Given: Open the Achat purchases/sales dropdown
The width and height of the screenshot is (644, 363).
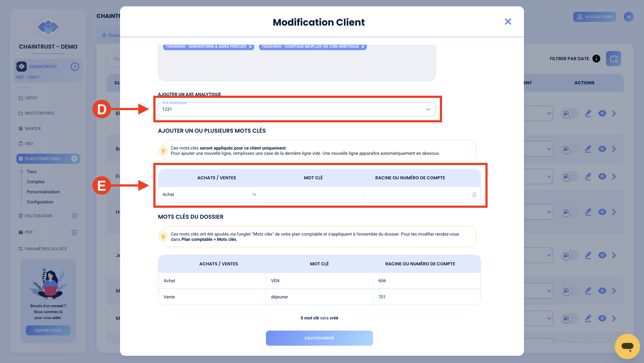Looking at the screenshot, I should pos(210,194).
